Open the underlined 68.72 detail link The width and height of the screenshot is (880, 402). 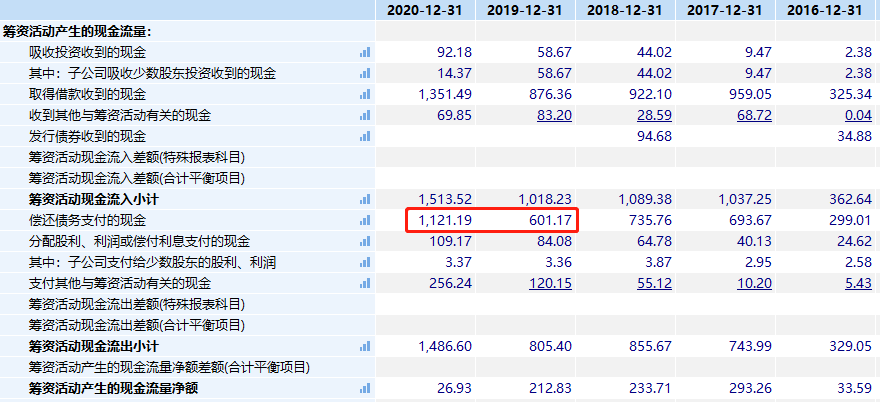coord(754,115)
